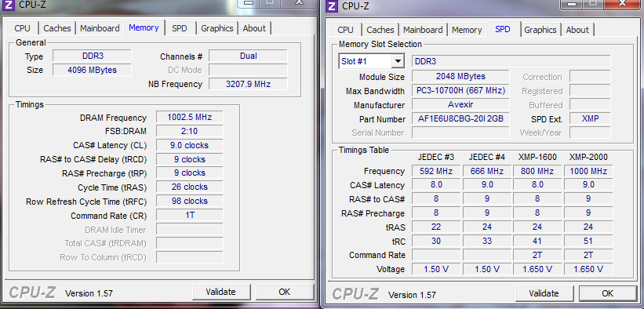The image size is (644, 309).
Task: Open the Graphics tab in left window
Action: point(217,28)
